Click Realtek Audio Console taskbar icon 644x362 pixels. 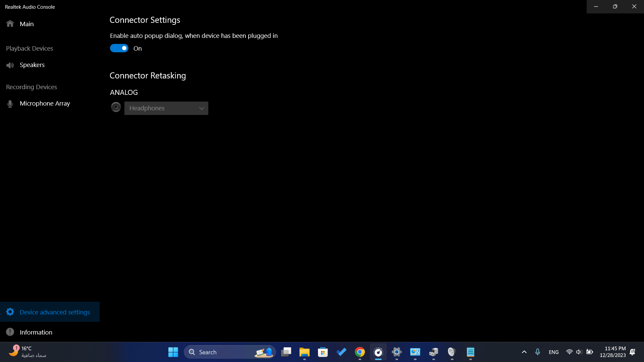378,352
